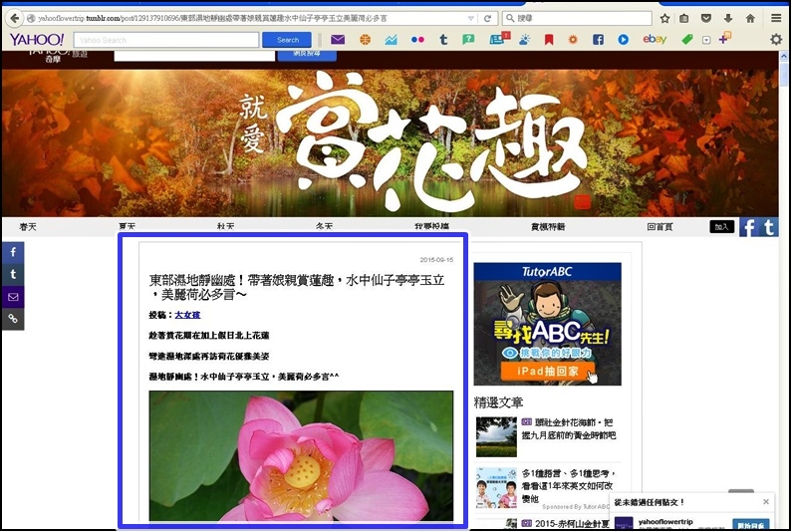This screenshot has width=791, height=532.
Task: Open the 秋天 navigation tab
Action: coord(225,227)
